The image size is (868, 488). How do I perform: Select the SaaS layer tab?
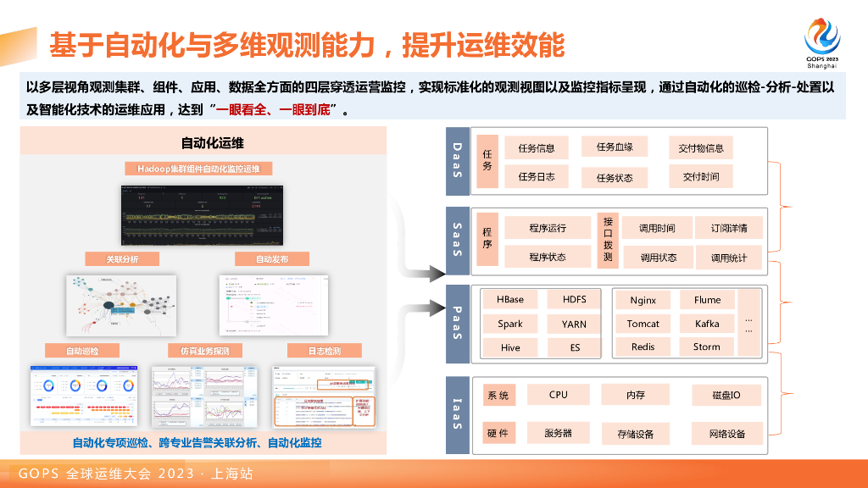pos(458,241)
